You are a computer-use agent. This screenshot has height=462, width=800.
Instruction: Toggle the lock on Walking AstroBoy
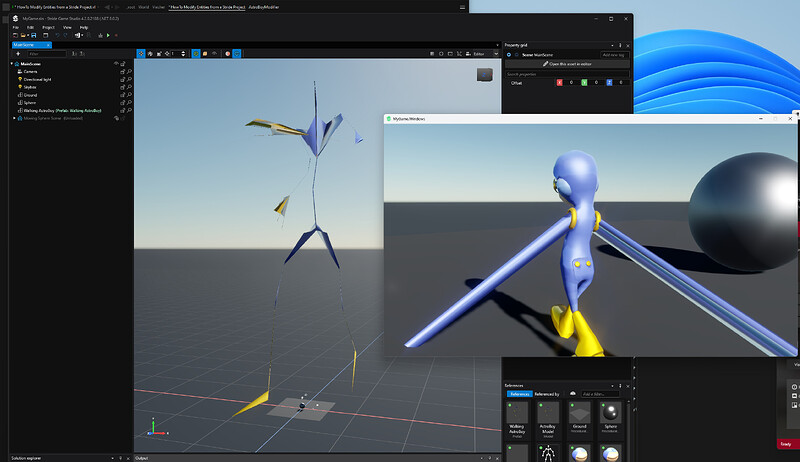(x=122, y=110)
